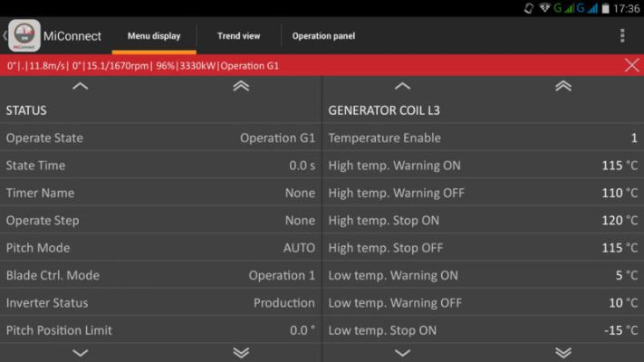Jump to top using STATUS double-chevron up

click(241, 86)
